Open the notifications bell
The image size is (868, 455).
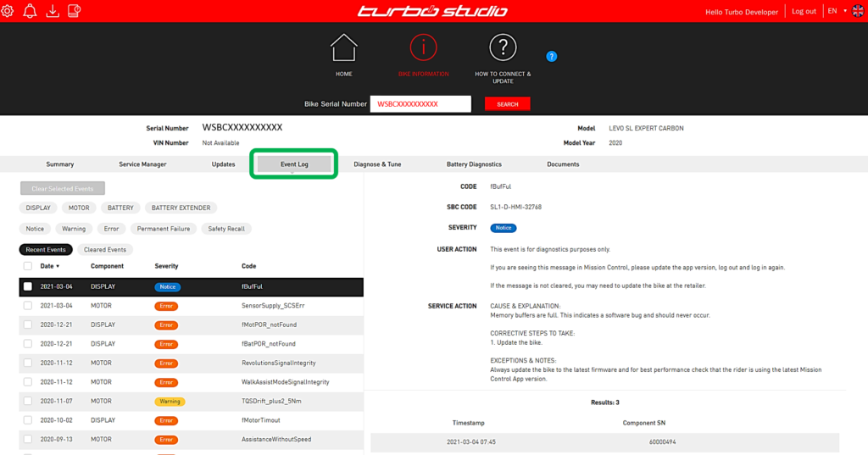[x=30, y=11]
